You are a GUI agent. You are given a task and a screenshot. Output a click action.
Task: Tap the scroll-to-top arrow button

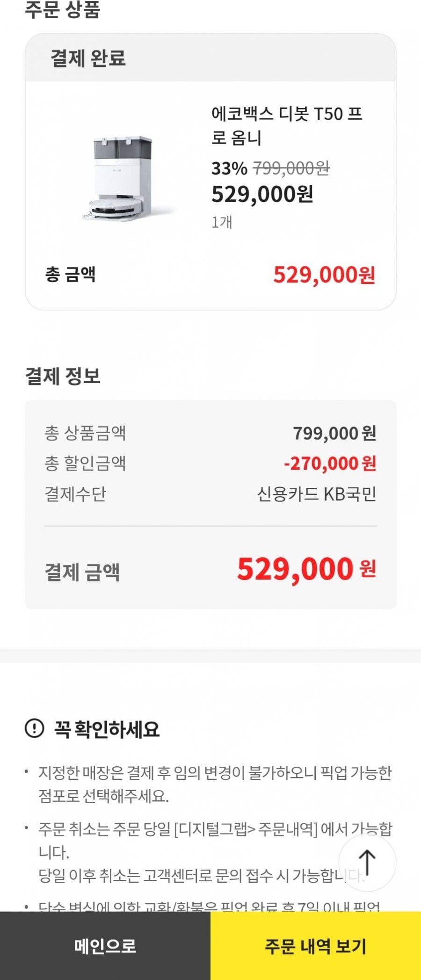[367, 862]
